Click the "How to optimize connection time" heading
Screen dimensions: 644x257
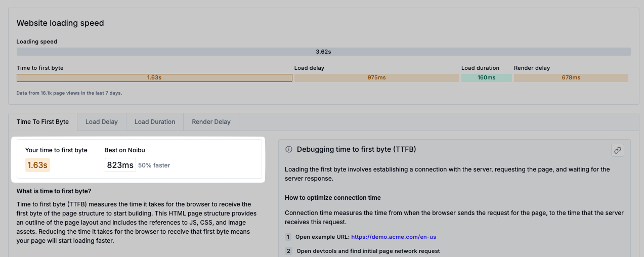point(333,198)
